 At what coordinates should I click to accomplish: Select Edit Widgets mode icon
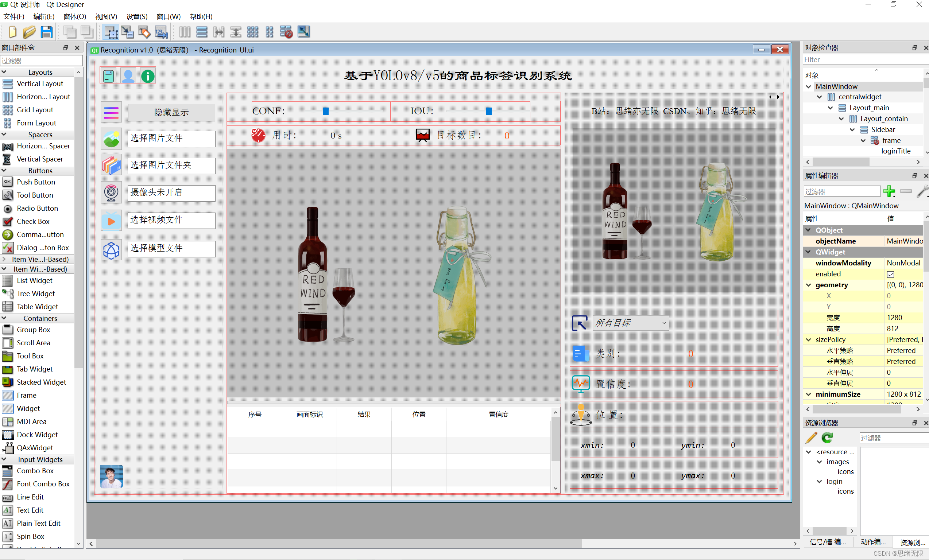(111, 32)
